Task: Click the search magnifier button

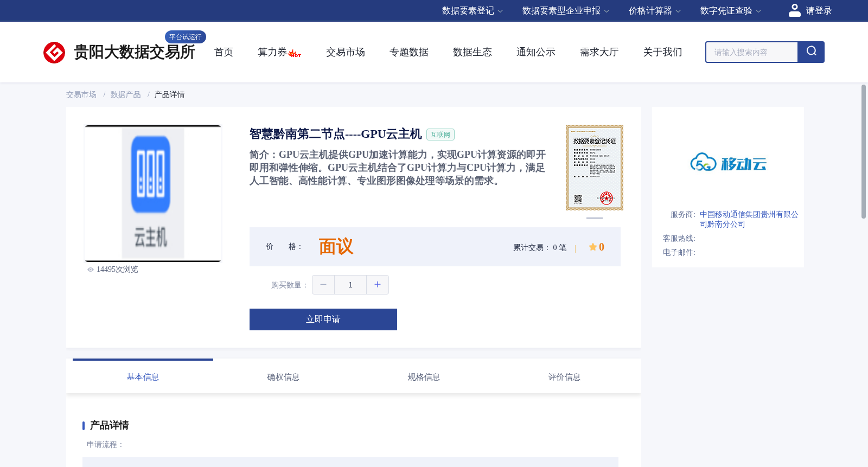Action: tap(811, 52)
